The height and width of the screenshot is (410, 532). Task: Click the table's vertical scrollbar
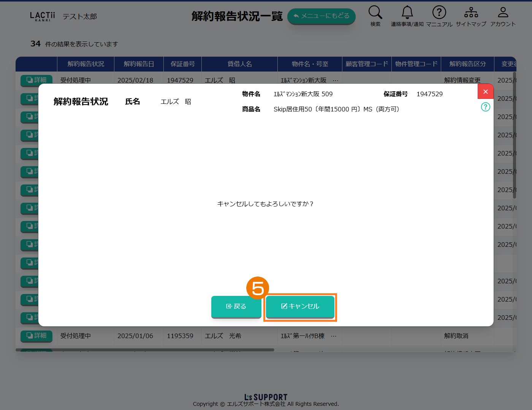(x=515, y=133)
